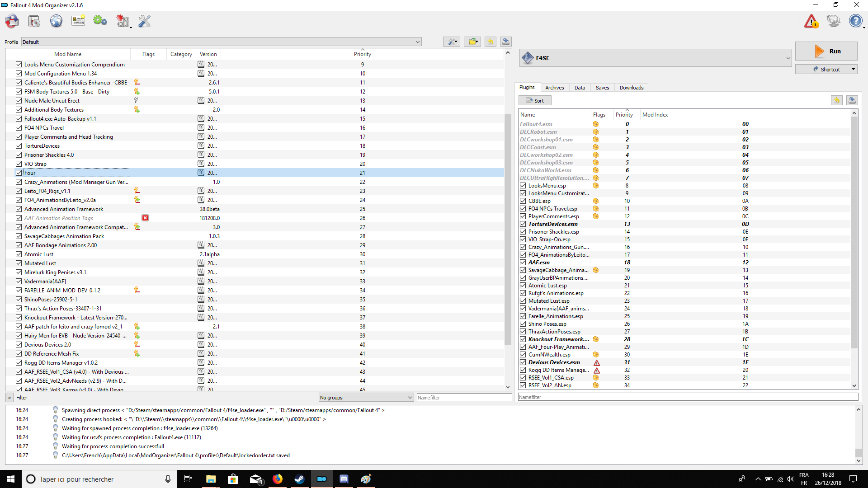Open the Help question mark icon
868x488 pixels.
coord(855,21)
